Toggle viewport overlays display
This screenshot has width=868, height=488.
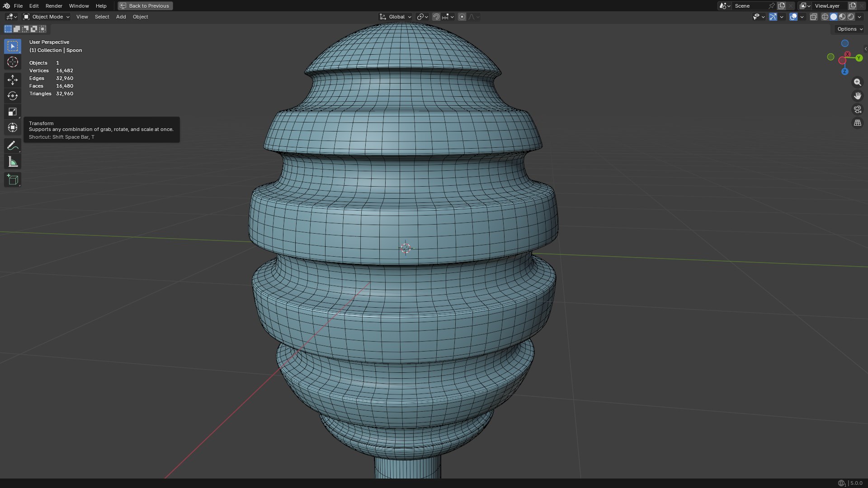click(x=793, y=17)
